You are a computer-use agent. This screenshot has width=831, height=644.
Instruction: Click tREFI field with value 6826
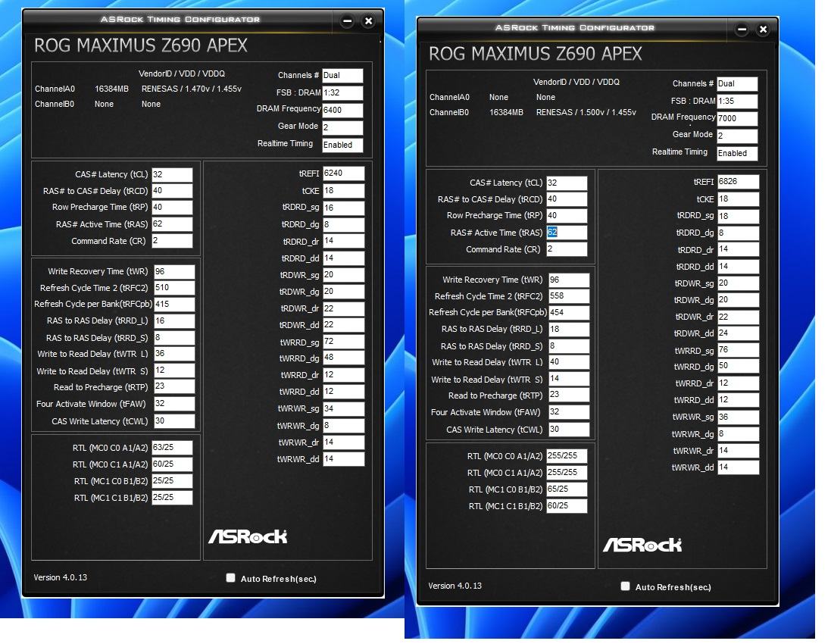pyautogui.click(x=739, y=182)
